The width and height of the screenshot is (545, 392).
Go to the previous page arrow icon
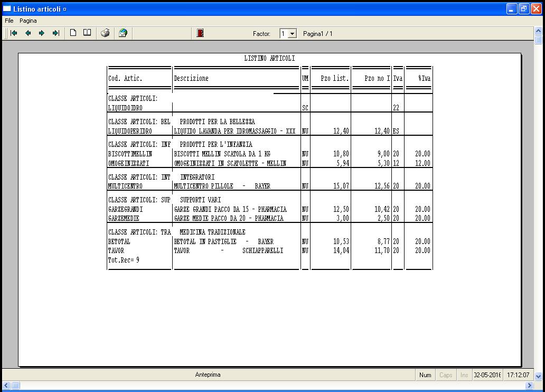click(x=28, y=33)
